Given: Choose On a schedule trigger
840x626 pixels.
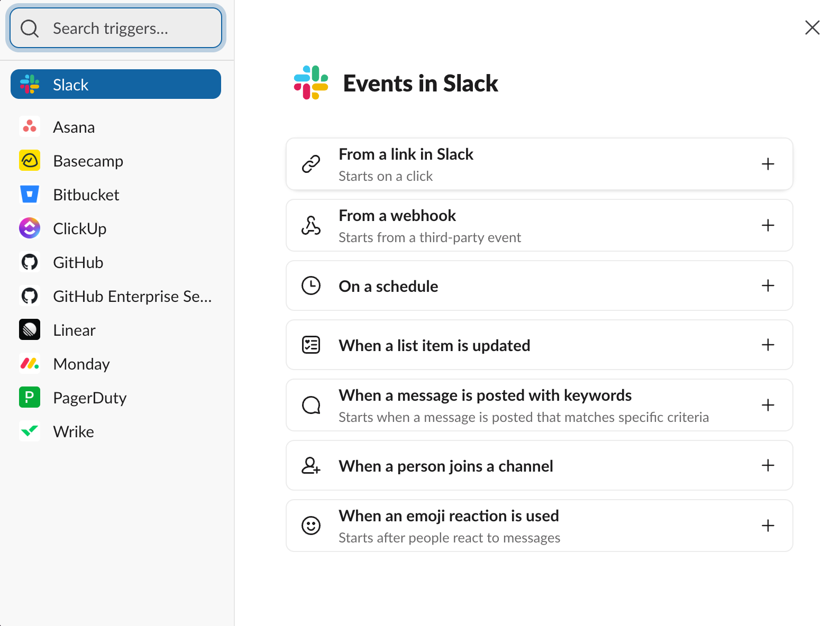Looking at the screenshot, I should [540, 286].
